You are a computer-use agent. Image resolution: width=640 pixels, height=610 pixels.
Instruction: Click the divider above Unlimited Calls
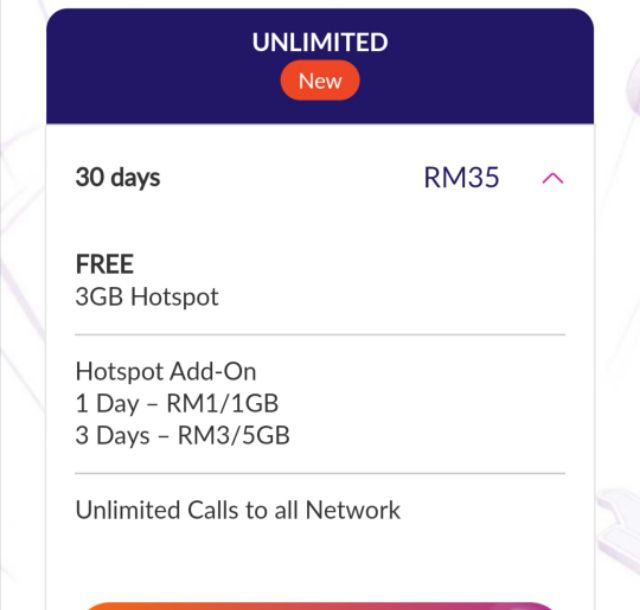(320, 473)
